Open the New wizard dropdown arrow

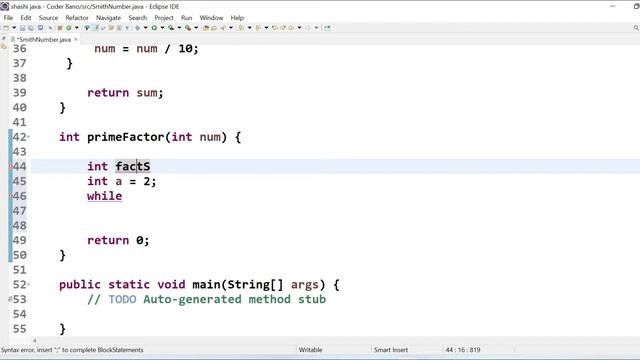[14, 28]
